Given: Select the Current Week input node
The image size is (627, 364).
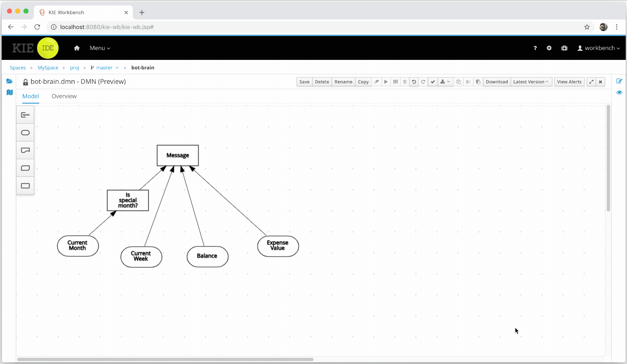Looking at the screenshot, I should [141, 257].
